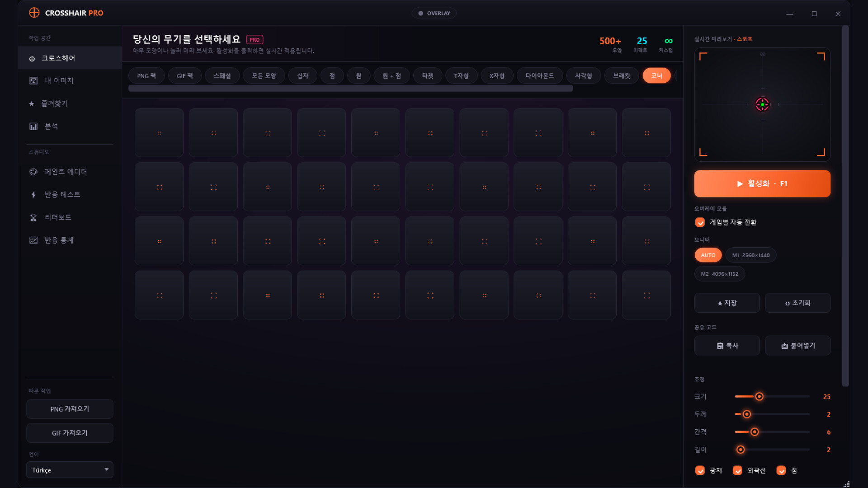
Task: Open 내 이미지 image icon in sidebar
Action: click(x=33, y=80)
